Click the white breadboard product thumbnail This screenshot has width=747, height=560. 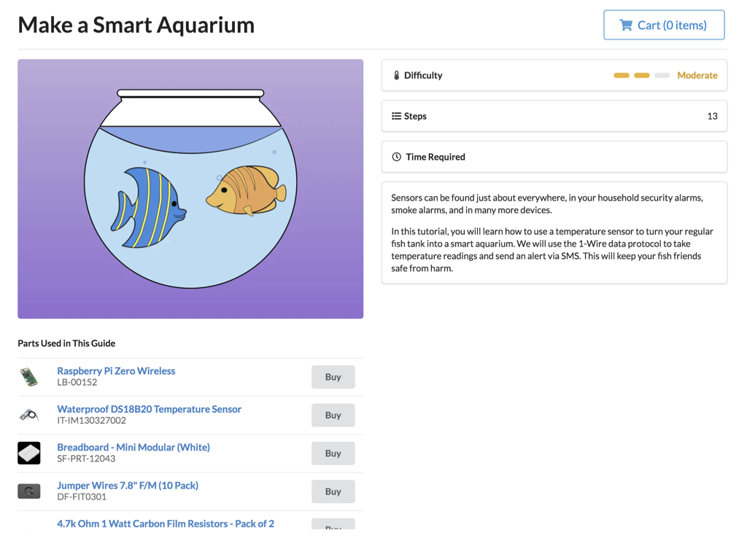coord(29,453)
